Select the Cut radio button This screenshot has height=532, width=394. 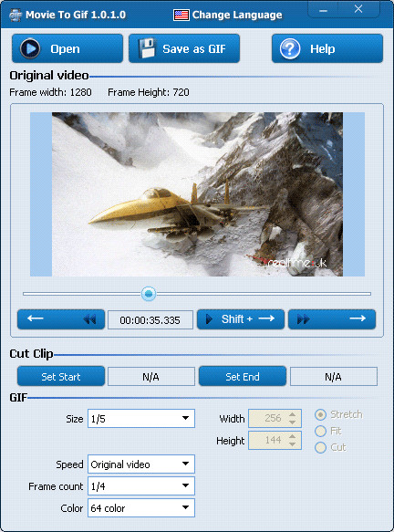tap(320, 447)
